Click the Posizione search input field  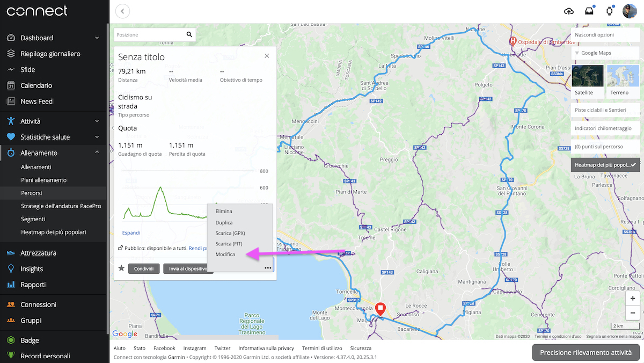(x=150, y=34)
